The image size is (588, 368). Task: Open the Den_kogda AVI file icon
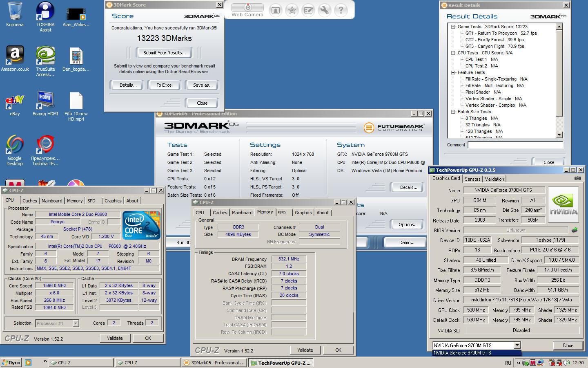tap(76, 59)
